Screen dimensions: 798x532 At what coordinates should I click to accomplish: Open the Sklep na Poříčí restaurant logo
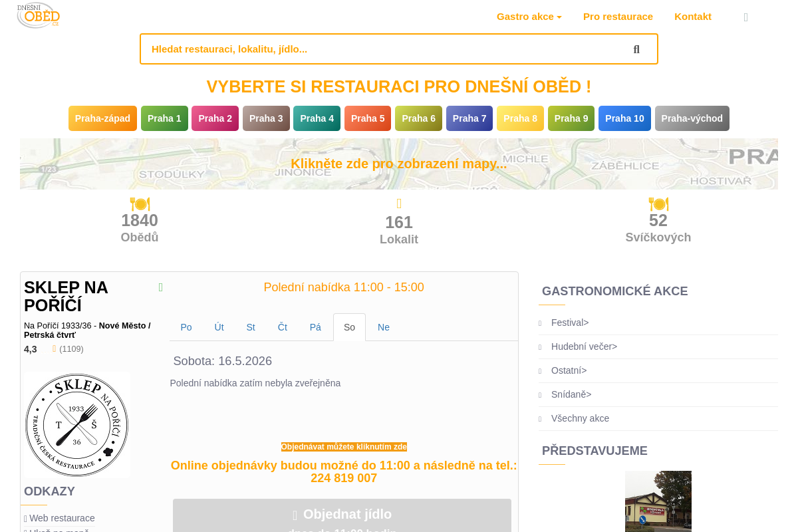77,424
